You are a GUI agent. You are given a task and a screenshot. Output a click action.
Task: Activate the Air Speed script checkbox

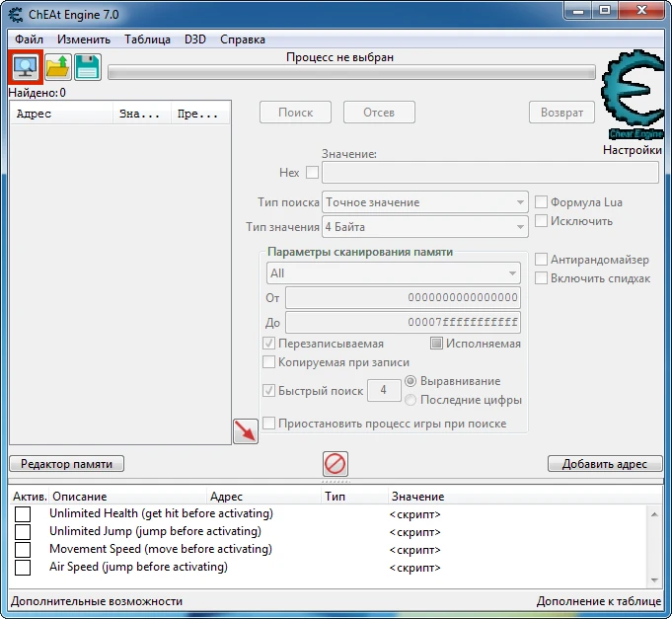tap(23, 567)
